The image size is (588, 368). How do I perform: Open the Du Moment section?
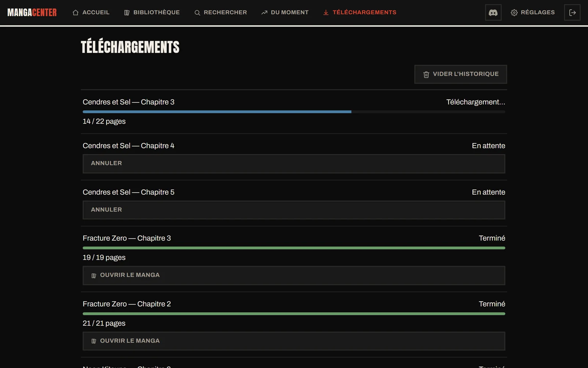click(x=285, y=13)
